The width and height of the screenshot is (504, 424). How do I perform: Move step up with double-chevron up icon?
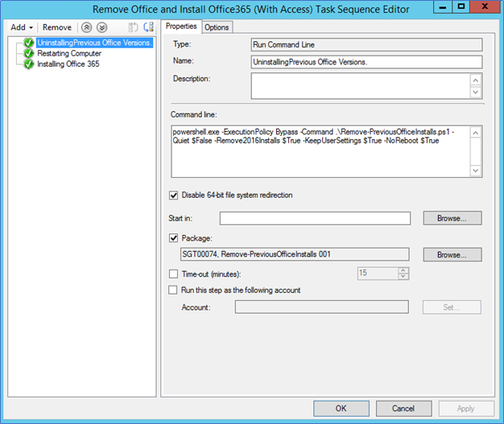pyautogui.click(x=86, y=27)
